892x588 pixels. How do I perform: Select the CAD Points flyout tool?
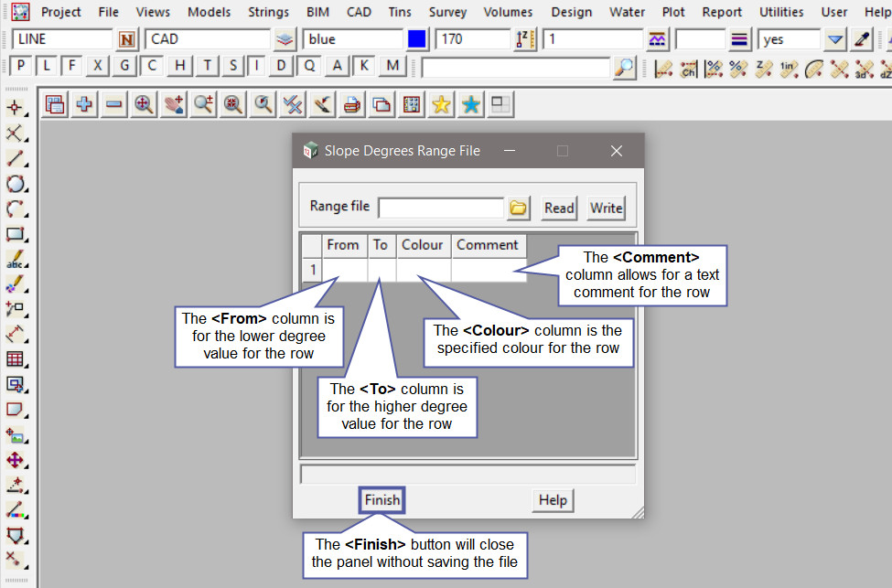click(16, 108)
